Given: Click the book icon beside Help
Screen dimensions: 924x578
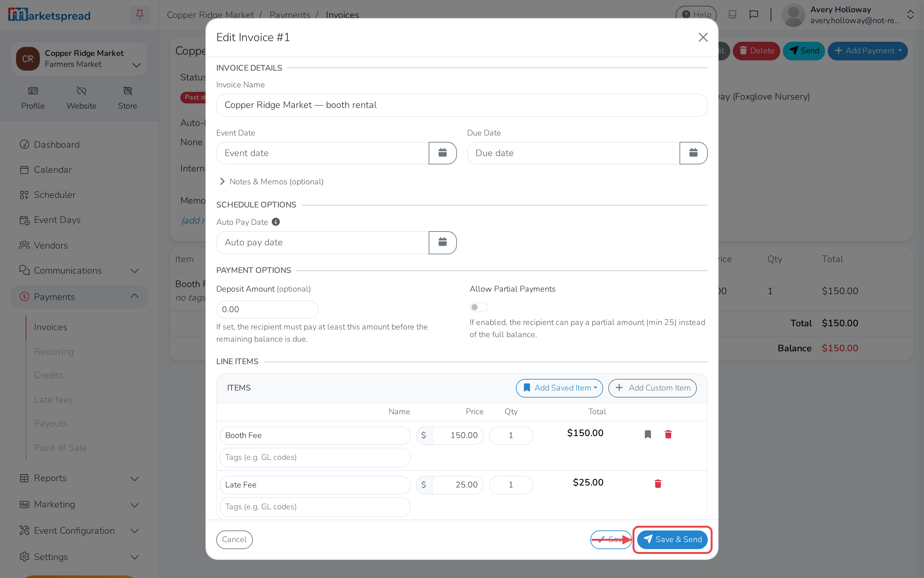Looking at the screenshot, I should (x=732, y=14).
